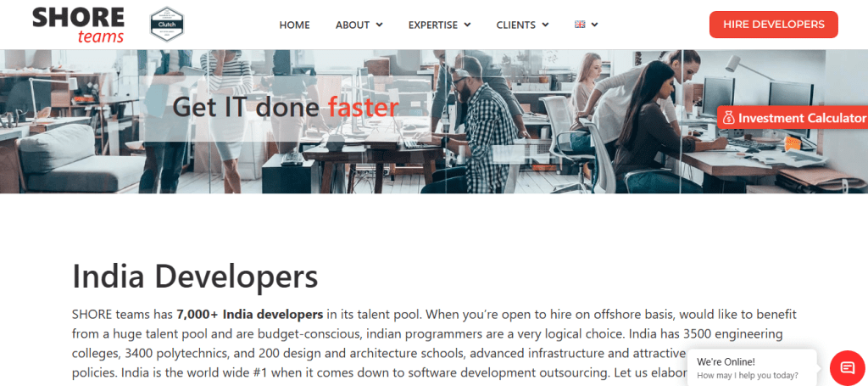
Task: Click the How may I help you today? text
Action: (x=748, y=376)
